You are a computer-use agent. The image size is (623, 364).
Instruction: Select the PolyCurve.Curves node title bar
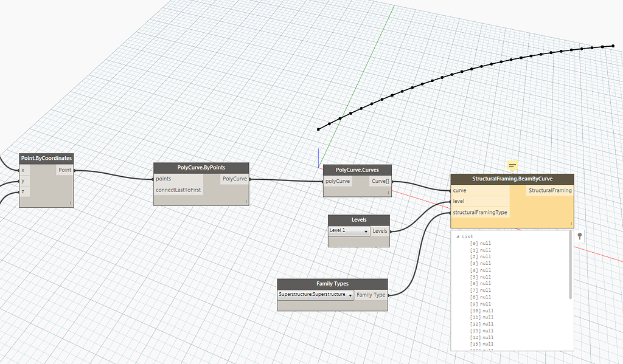pos(357,170)
